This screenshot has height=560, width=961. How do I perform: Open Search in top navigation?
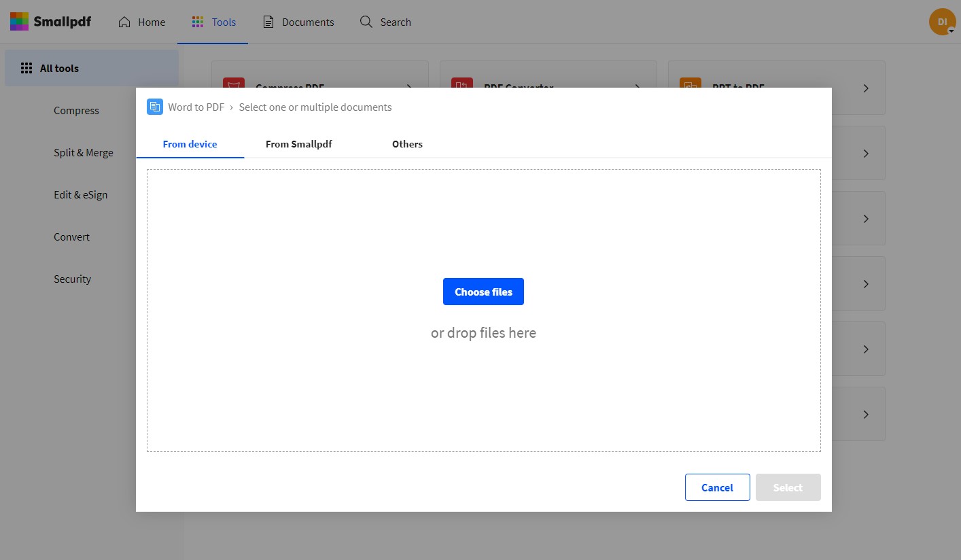pyautogui.click(x=385, y=22)
